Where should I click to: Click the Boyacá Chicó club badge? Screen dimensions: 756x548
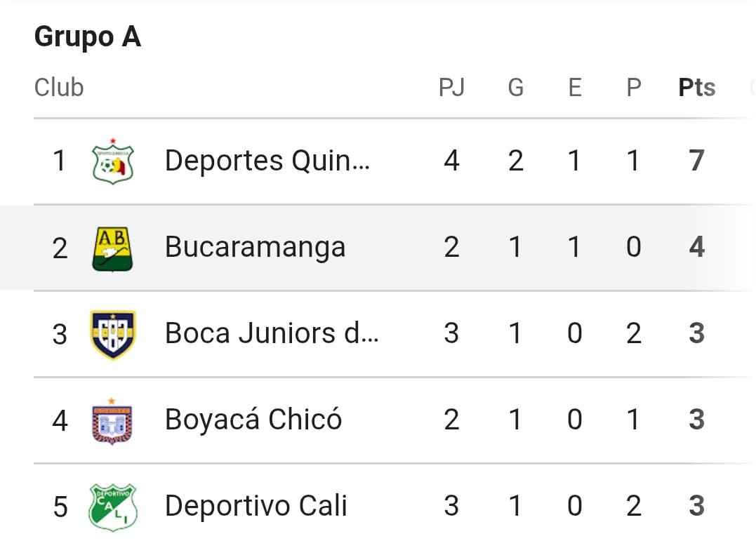coord(112,421)
